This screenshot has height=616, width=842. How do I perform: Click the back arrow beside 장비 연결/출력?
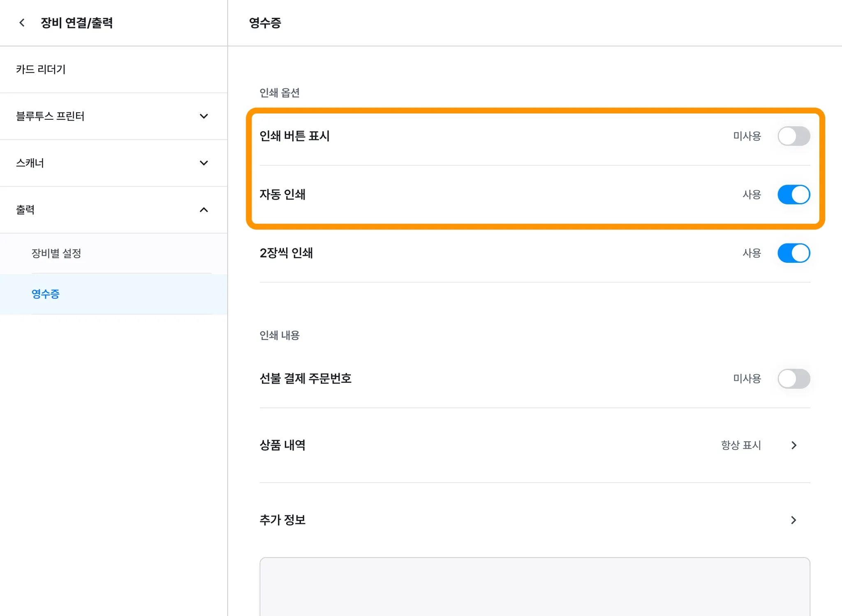click(22, 23)
